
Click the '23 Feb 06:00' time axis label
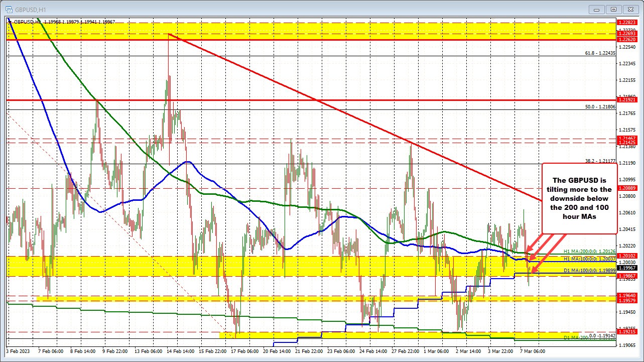coord(342,351)
